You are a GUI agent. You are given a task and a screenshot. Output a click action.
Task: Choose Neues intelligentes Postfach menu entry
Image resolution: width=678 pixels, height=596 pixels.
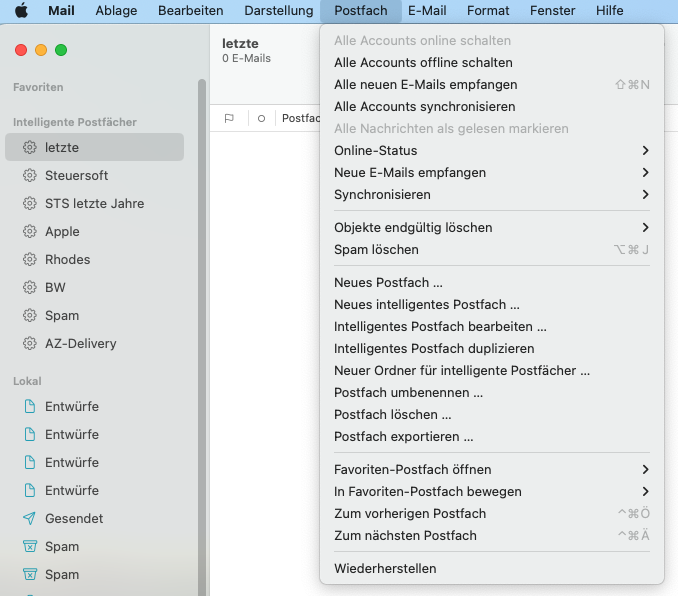[x=426, y=304]
